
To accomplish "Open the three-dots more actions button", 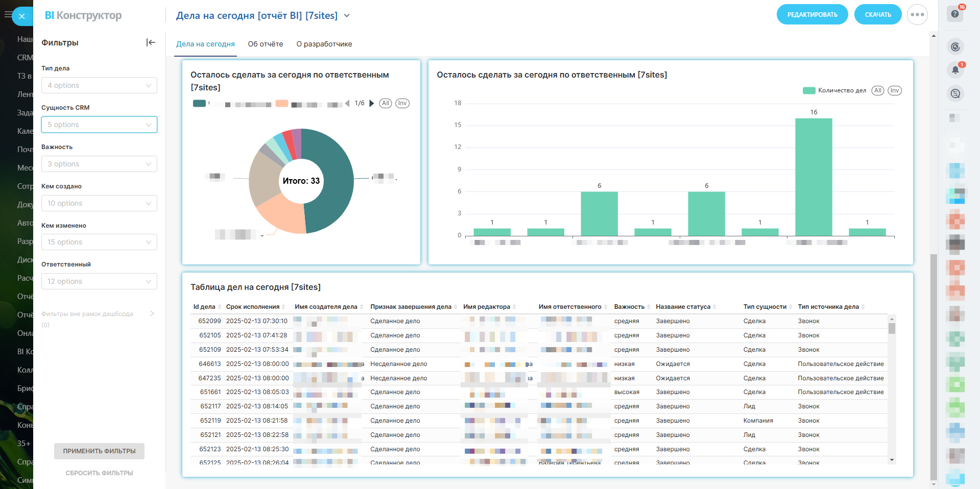I will (917, 15).
